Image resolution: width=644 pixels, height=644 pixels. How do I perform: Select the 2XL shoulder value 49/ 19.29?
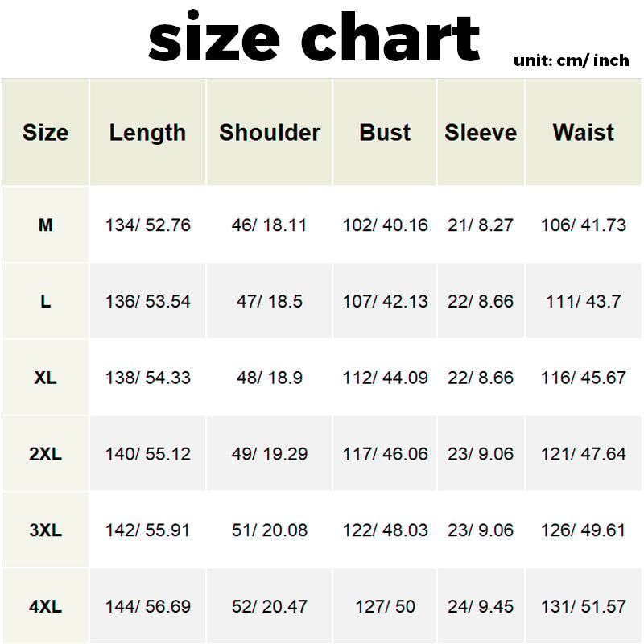[270, 454]
